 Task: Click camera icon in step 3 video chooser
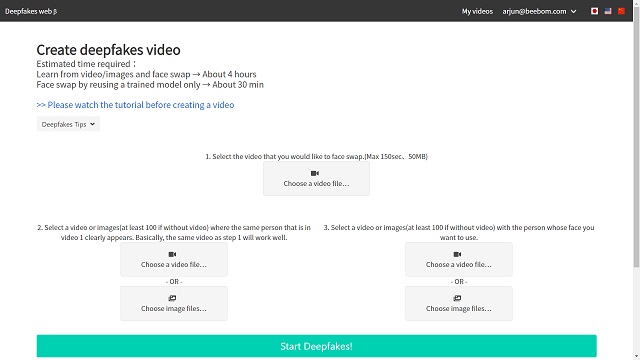click(457, 254)
